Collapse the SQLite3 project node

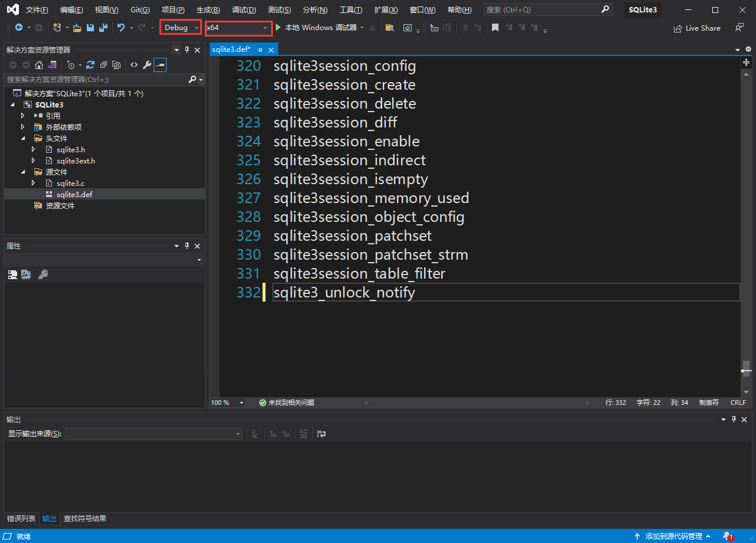pos(12,104)
